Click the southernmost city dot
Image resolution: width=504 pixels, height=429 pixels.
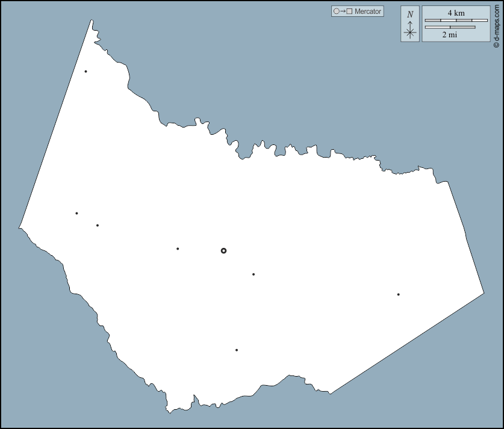(x=237, y=350)
